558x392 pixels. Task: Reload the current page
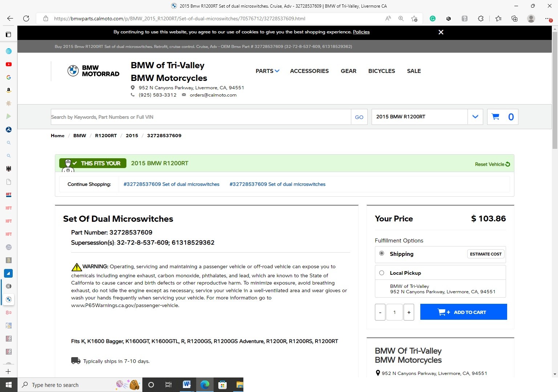coord(26,19)
